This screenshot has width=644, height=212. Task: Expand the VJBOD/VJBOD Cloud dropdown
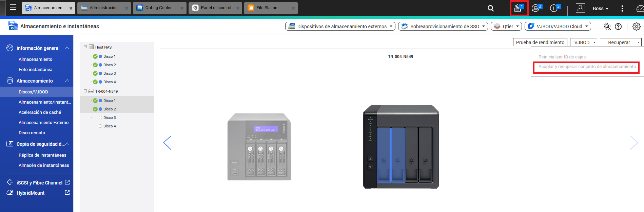[558, 26]
